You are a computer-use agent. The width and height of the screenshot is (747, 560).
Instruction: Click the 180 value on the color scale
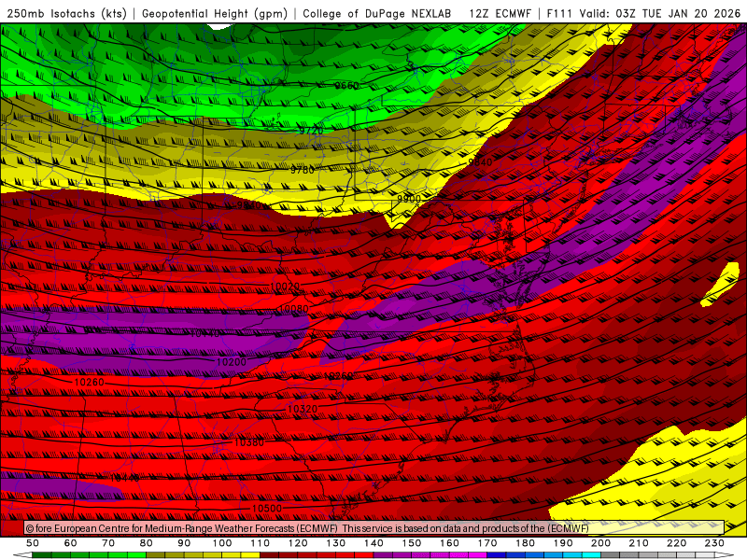525,543
